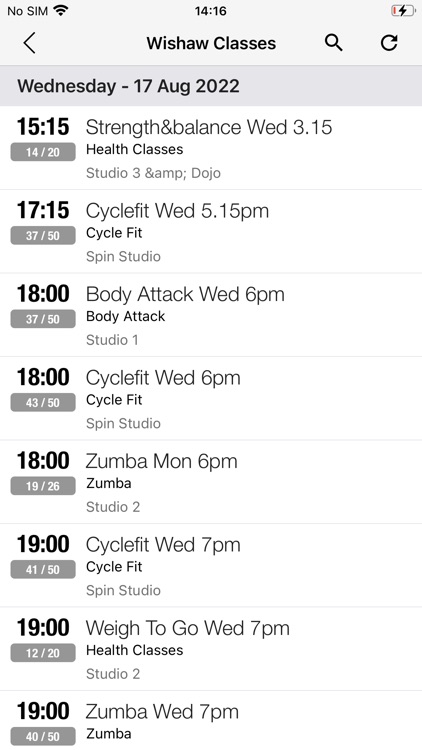
Task: Tap the 43 / 50 capacity badge
Action: coord(43,403)
